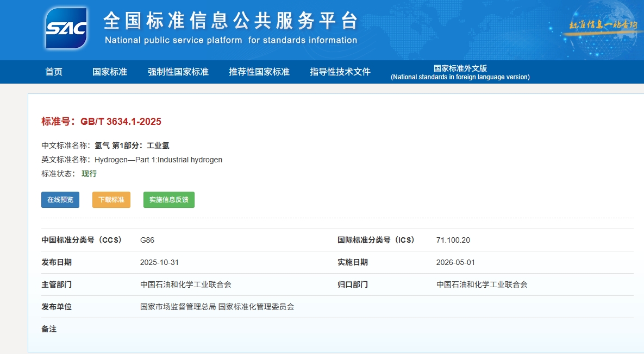Open 指导性技术文件 navigation item
The height and width of the screenshot is (354, 644).
(340, 72)
